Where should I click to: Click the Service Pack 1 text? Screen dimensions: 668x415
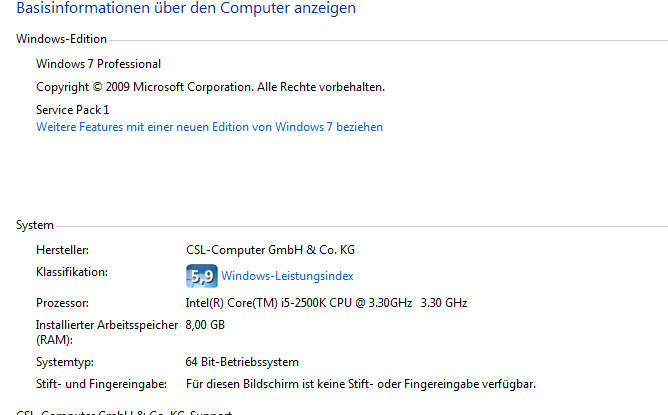[72, 109]
